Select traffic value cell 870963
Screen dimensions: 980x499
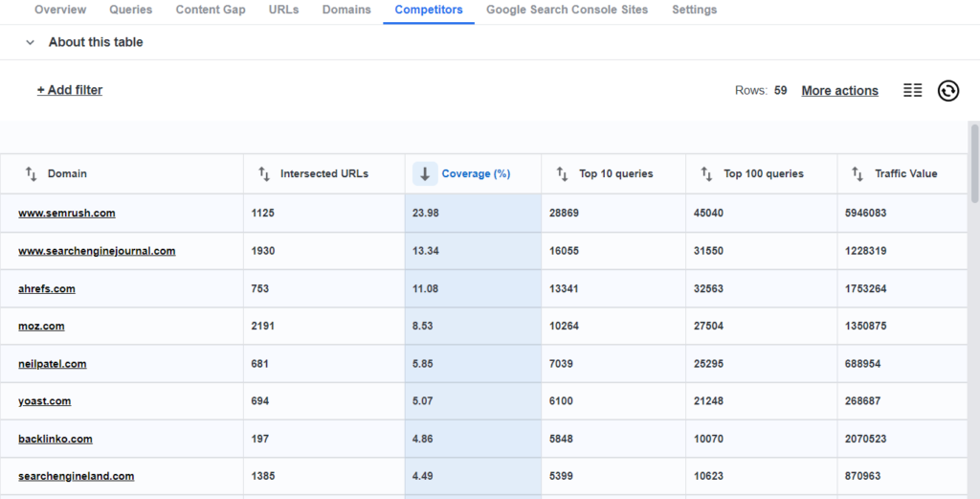(x=902, y=476)
